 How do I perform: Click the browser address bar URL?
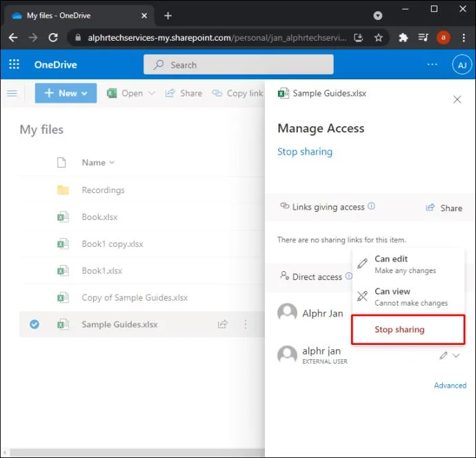217,38
